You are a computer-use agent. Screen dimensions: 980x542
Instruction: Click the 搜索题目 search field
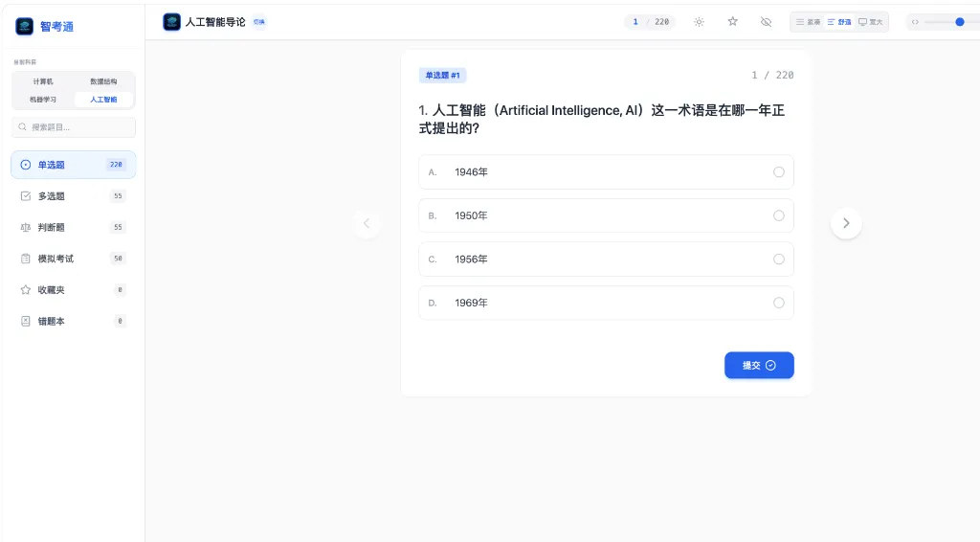[73, 127]
